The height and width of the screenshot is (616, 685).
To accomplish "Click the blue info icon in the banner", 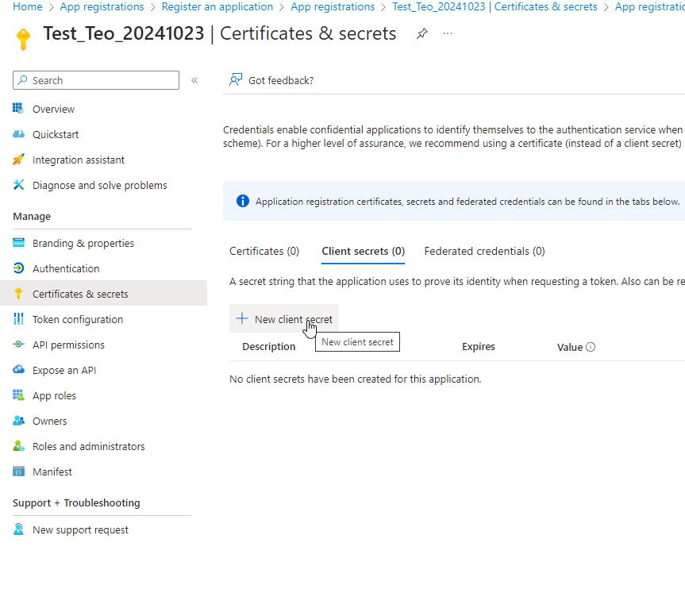I will tap(242, 201).
